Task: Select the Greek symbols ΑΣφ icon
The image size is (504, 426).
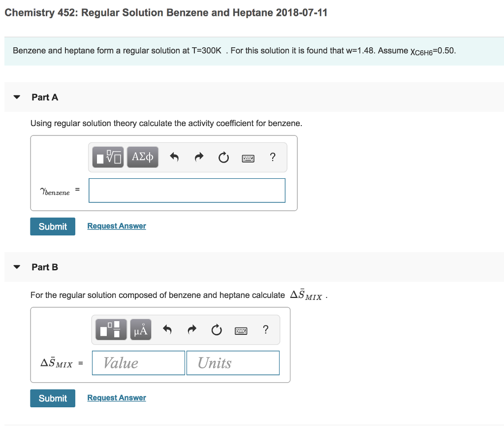Action: pyautogui.click(x=142, y=157)
